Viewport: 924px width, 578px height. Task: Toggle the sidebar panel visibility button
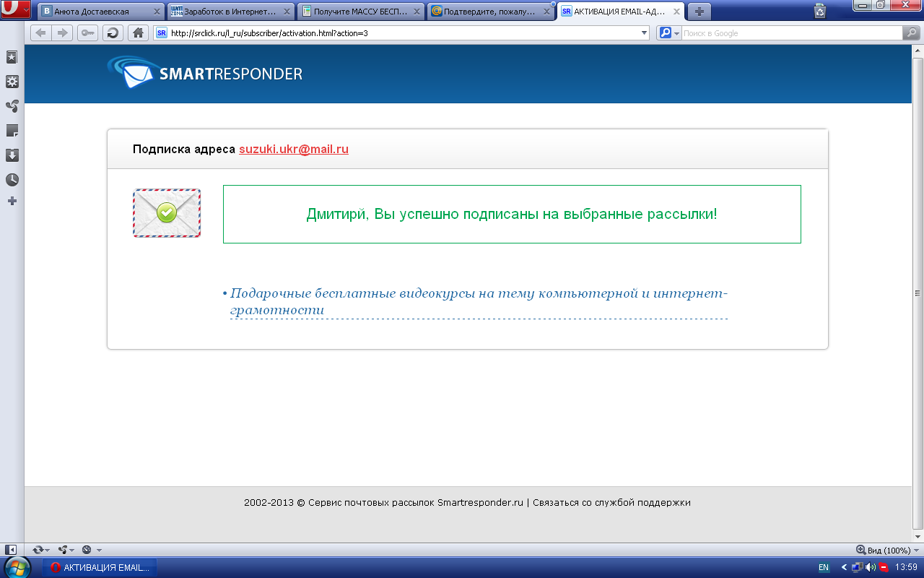coord(11,550)
